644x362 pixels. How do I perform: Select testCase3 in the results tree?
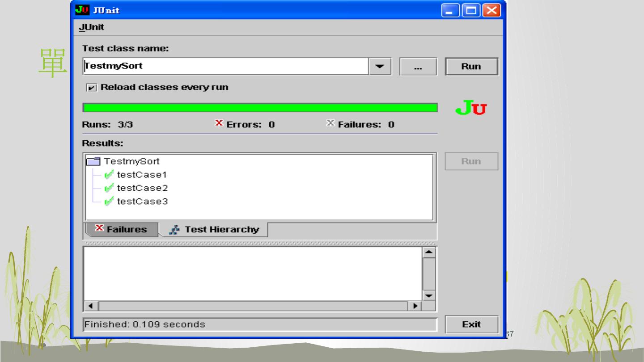[142, 202]
